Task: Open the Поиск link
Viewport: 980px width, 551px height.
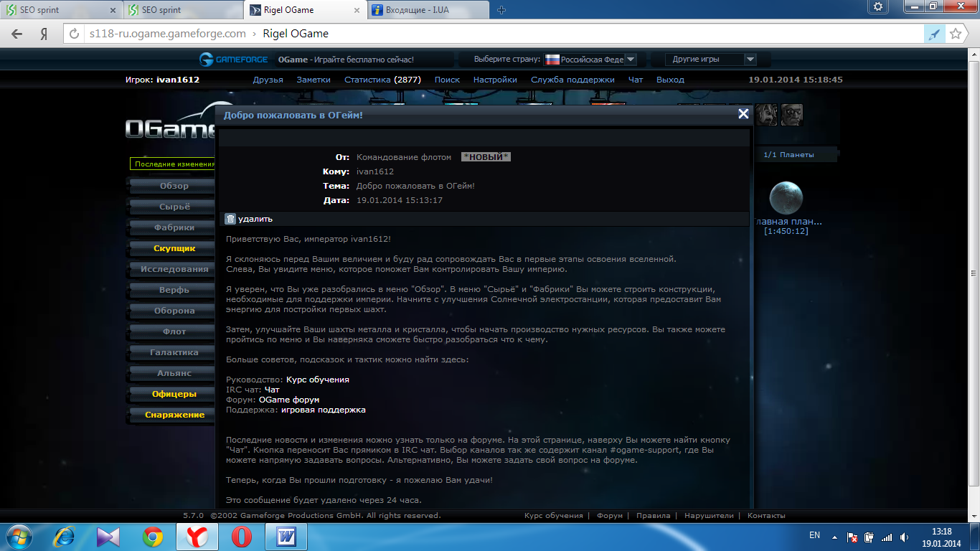Action: point(447,80)
